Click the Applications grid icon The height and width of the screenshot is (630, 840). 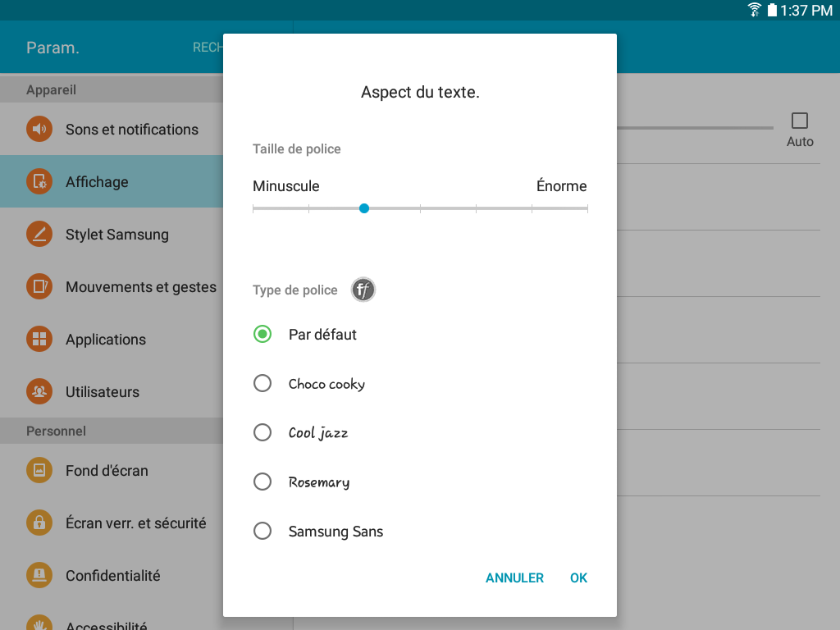[39, 339]
